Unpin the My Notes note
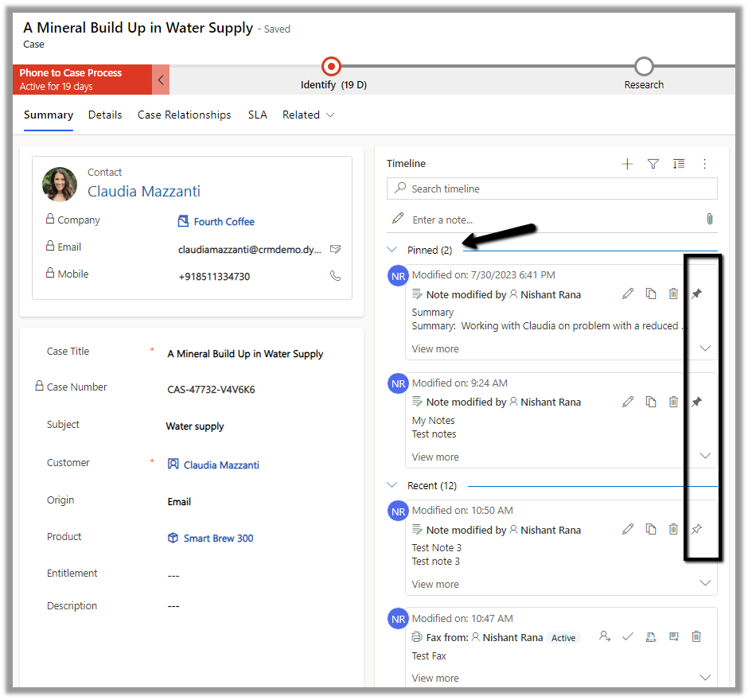This screenshot has width=748, height=700. (696, 402)
